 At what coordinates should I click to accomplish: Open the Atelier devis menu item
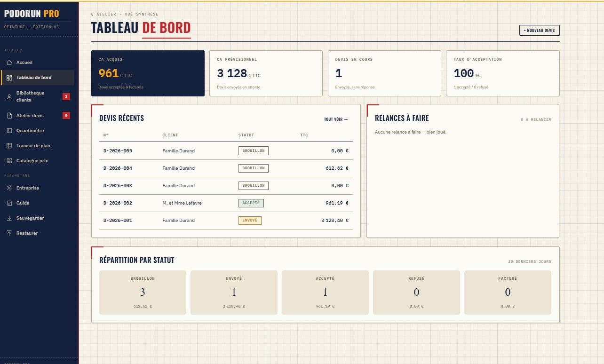(x=38, y=116)
